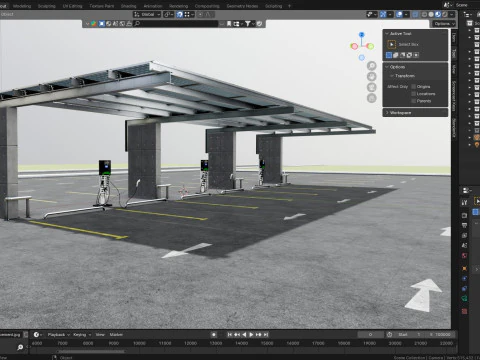Click the green Y axis gizmo handle

(x=370, y=46)
